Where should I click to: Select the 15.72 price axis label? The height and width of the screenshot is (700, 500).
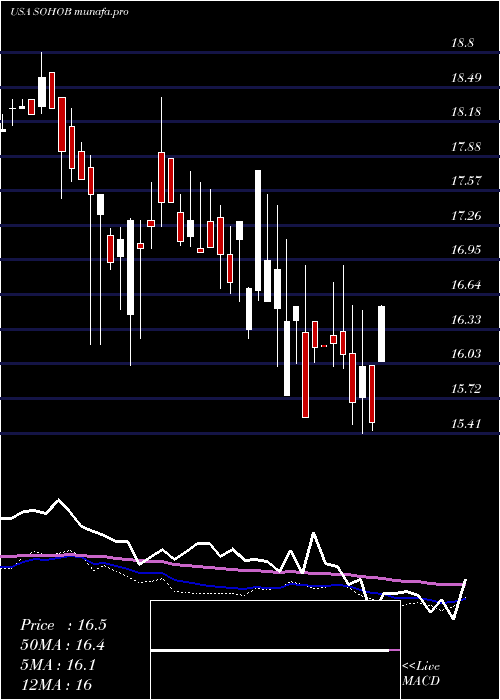pos(466,389)
